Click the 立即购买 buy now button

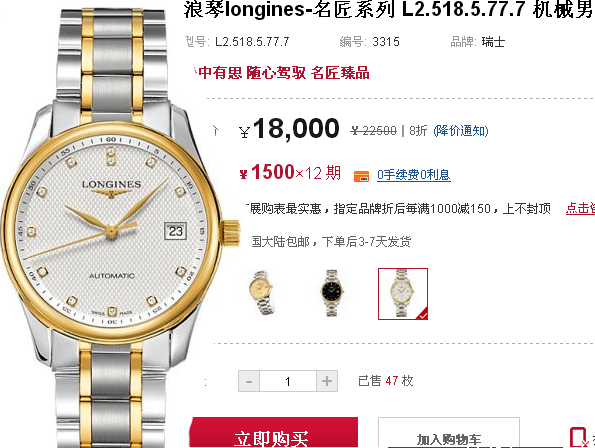tap(274, 433)
